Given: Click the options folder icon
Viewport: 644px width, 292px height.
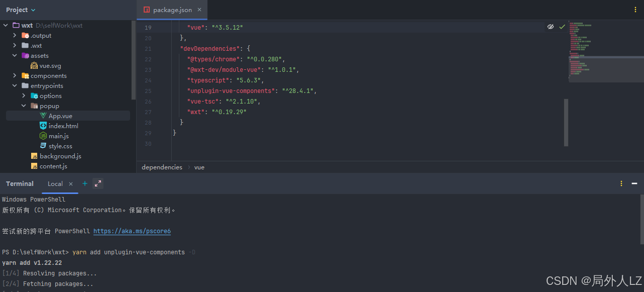Looking at the screenshot, I should click(x=34, y=95).
